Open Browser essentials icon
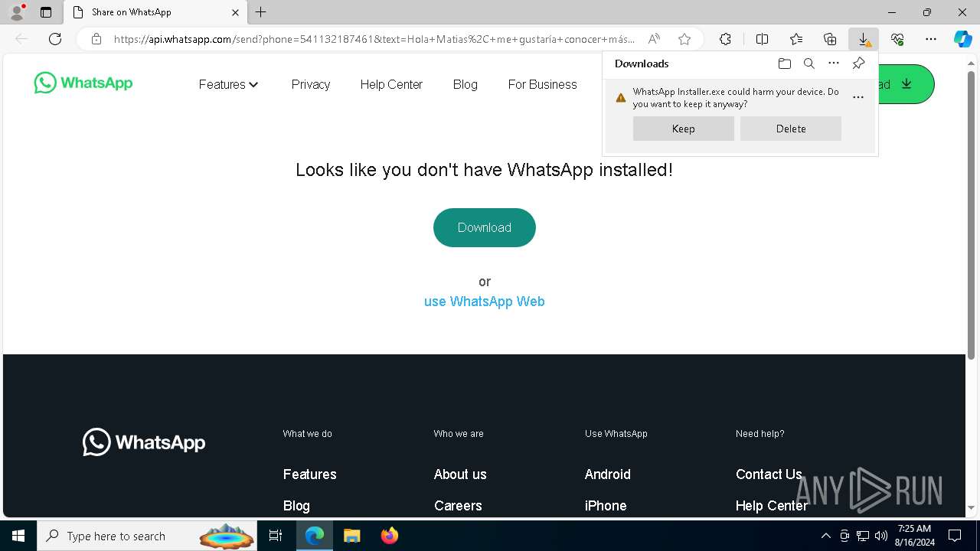This screenshot has height=551, width=980. pos(897,39)
